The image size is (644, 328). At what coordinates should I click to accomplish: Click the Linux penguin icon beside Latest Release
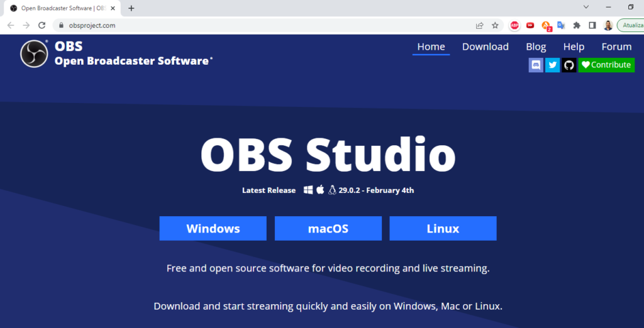point(332,190)
